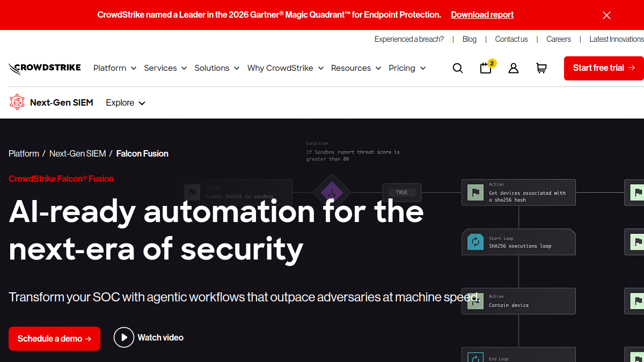Click the AI-ready automation headline
Image resolution: width=644 pixels, height=362 pixels.
(216, 230)
